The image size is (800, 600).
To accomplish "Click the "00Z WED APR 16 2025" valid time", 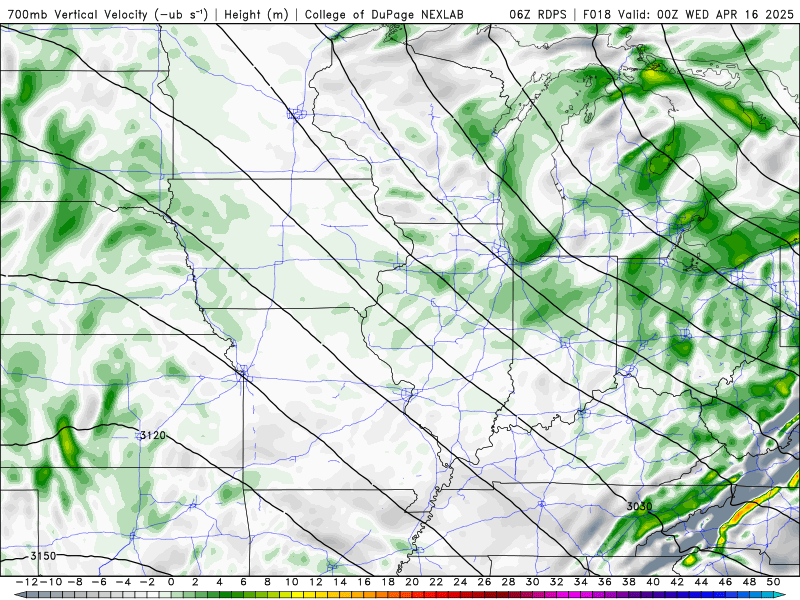I will pos(725,14).
